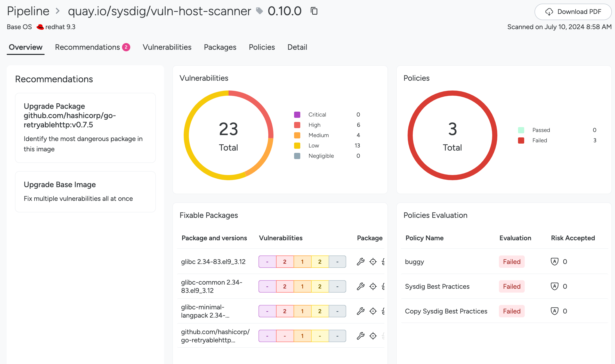This screenshot has height=364, width=615.
Task: Click the glibc-minimal-langpack package name
Action: (x=205, y=311)
